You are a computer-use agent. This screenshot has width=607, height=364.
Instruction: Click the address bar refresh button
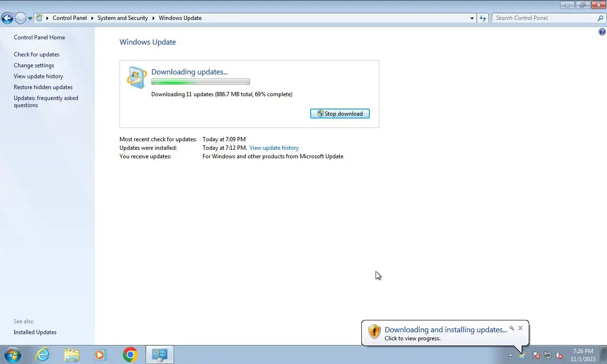(483, 18)
